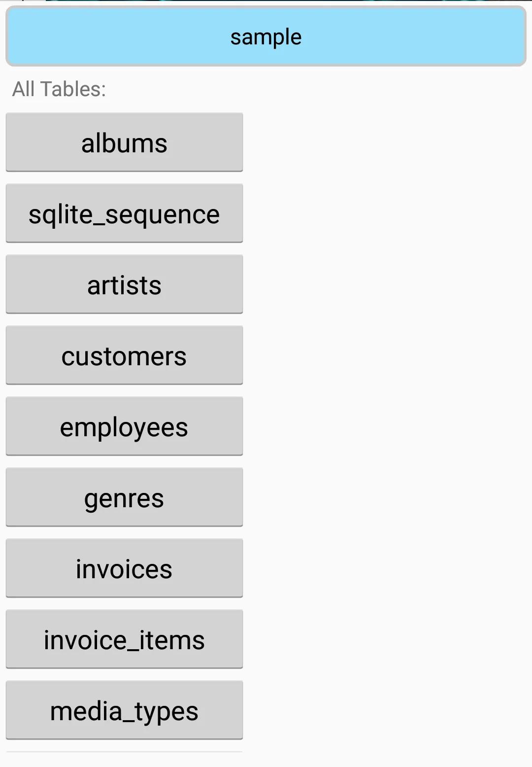View the customers table
The image size is (532, 767).
click(124, 355)
